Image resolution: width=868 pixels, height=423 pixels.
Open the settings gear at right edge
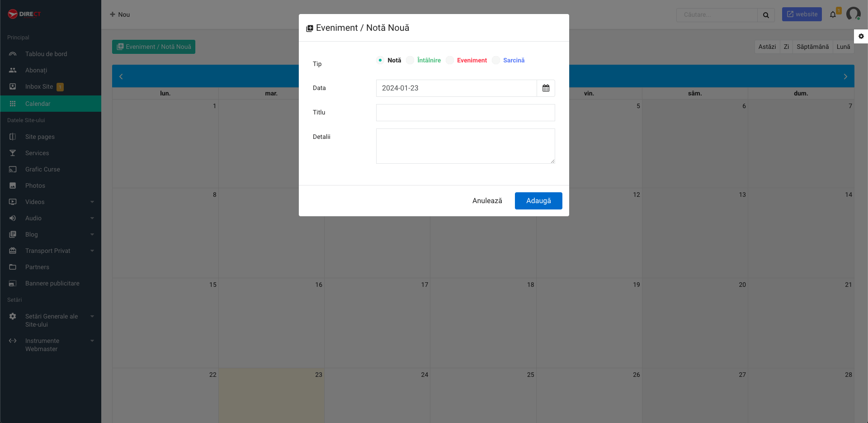861,36
